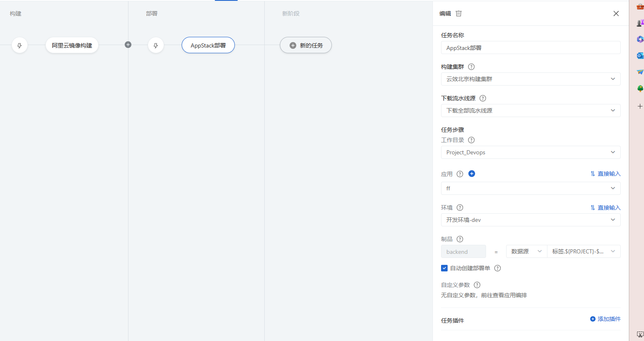The height and width of the screenshot is (341, 644).
Task: Click 直接输入 link beside 应用
Action: click(606, 174)
